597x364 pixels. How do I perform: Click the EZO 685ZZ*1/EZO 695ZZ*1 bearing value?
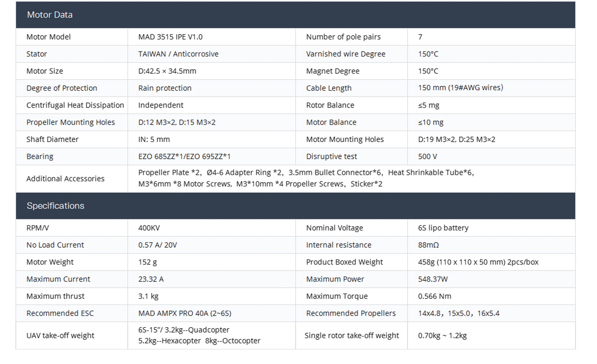click(184, 156)
